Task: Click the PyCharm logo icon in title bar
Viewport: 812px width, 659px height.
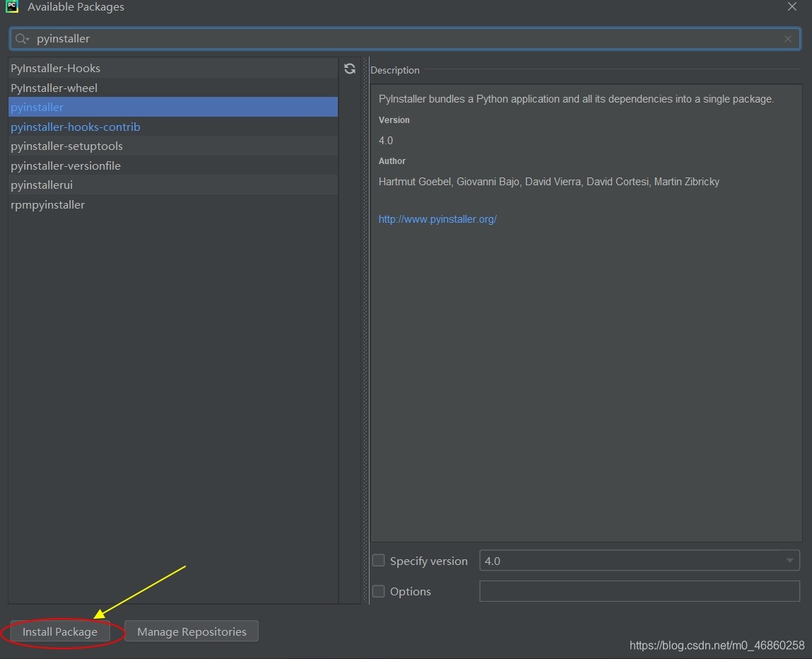Action: pos(12,7)
